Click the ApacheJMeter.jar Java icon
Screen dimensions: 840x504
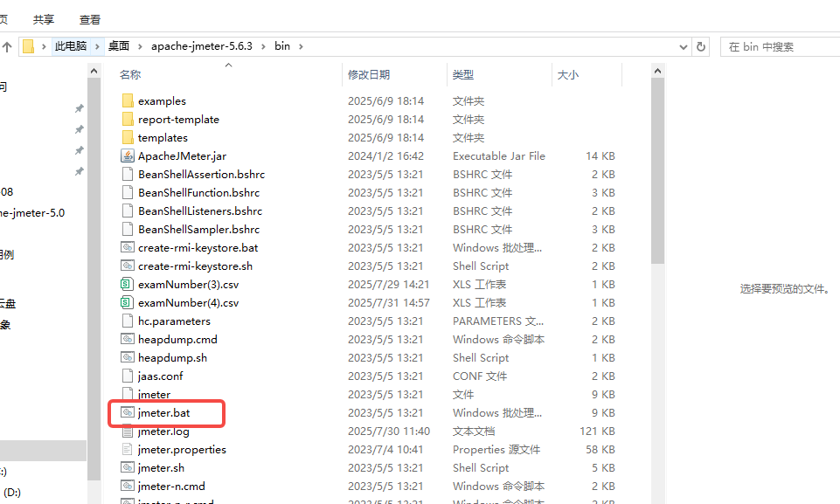click(128, 155)
